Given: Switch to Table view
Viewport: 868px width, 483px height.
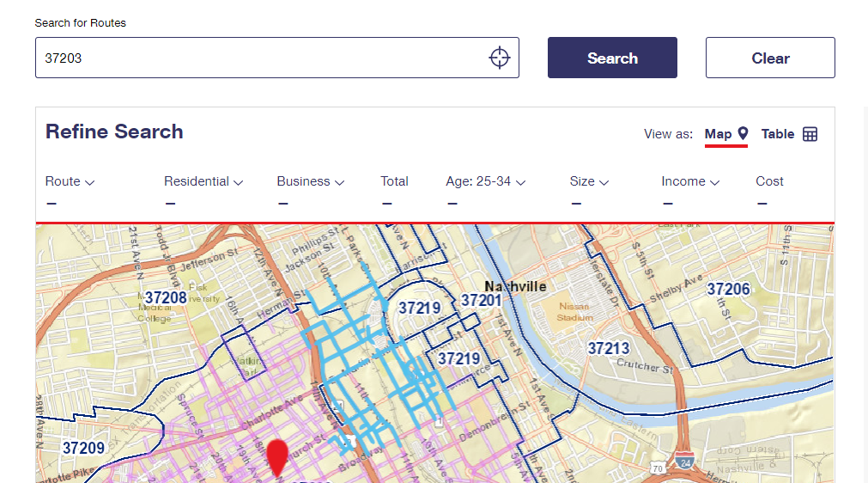Looking at the screenshot, I should point(778,134).
